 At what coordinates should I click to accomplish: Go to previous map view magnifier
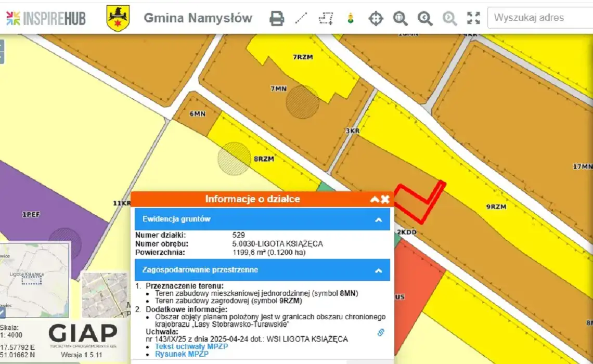[x=425, y=18]
